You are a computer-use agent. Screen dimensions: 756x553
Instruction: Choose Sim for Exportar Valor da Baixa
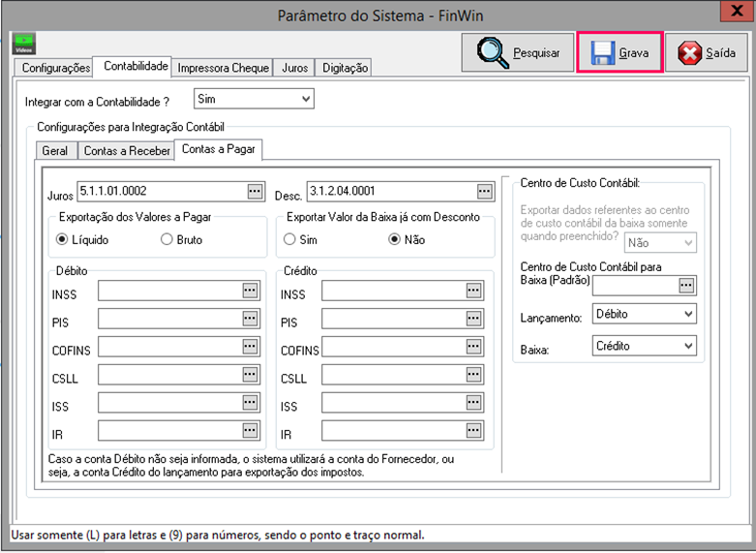(288, 239)
